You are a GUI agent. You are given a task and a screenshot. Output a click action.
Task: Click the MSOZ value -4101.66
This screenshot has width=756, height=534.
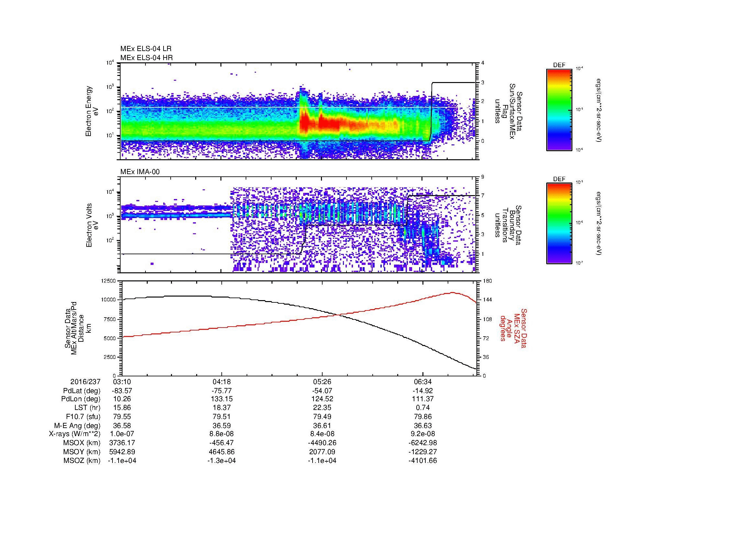[x=423, y=461]
